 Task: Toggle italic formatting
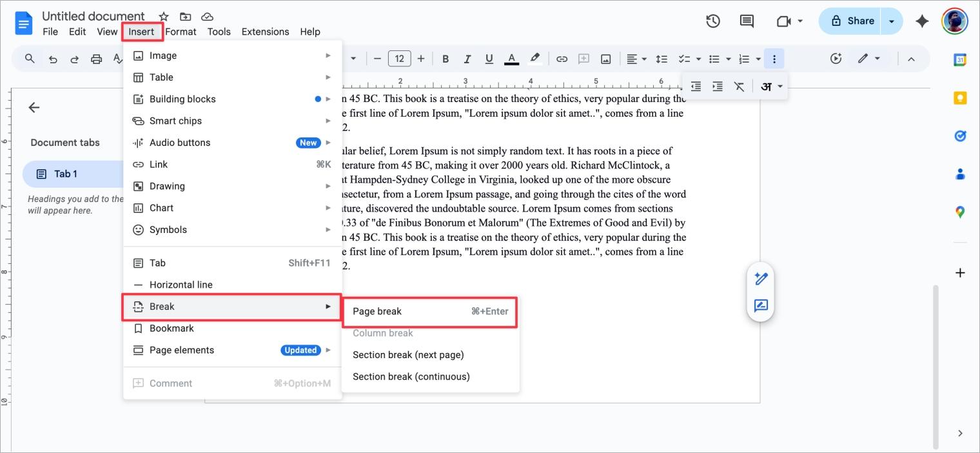[x=467, y=59]
